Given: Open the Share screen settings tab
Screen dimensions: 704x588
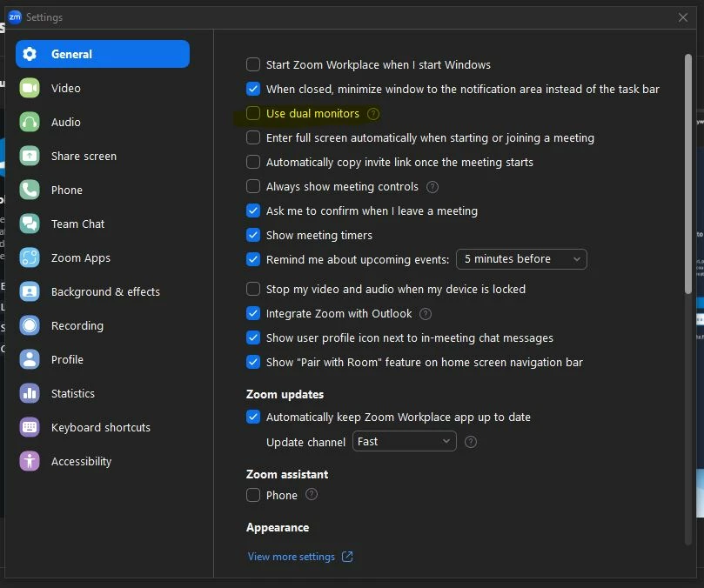Looking at the screenshot, I should [103, 156].
